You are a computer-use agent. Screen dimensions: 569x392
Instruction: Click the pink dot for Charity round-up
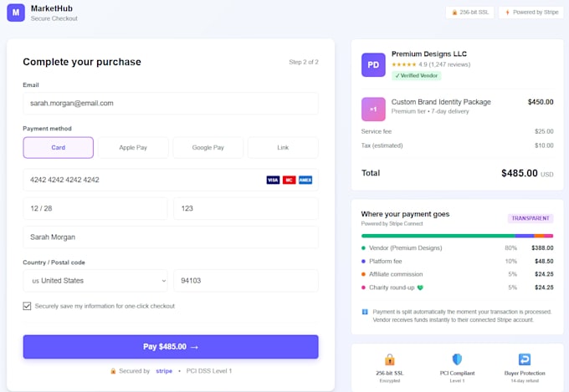pos(363,288)
